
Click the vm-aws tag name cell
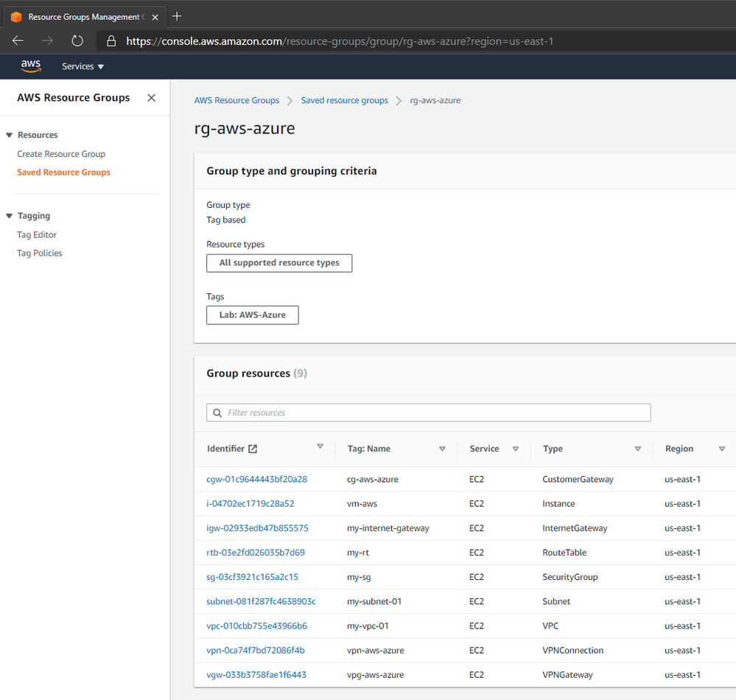click(362, 504)
